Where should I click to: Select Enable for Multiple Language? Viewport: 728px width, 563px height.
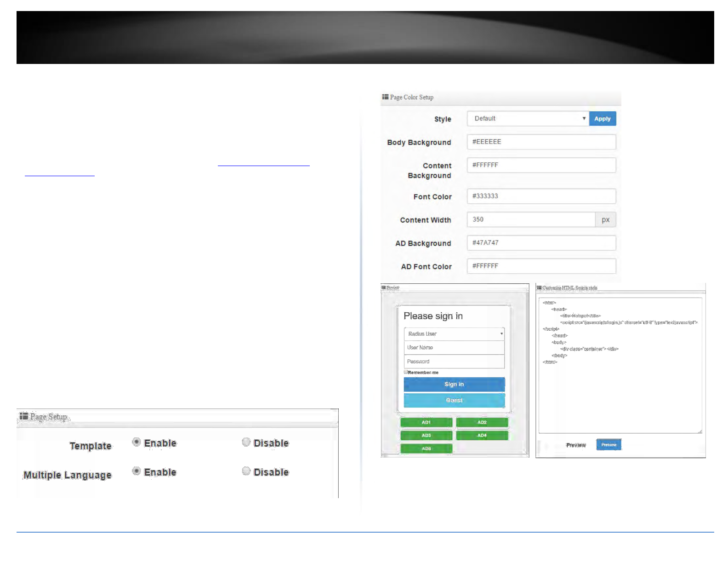tap(136, 471)
